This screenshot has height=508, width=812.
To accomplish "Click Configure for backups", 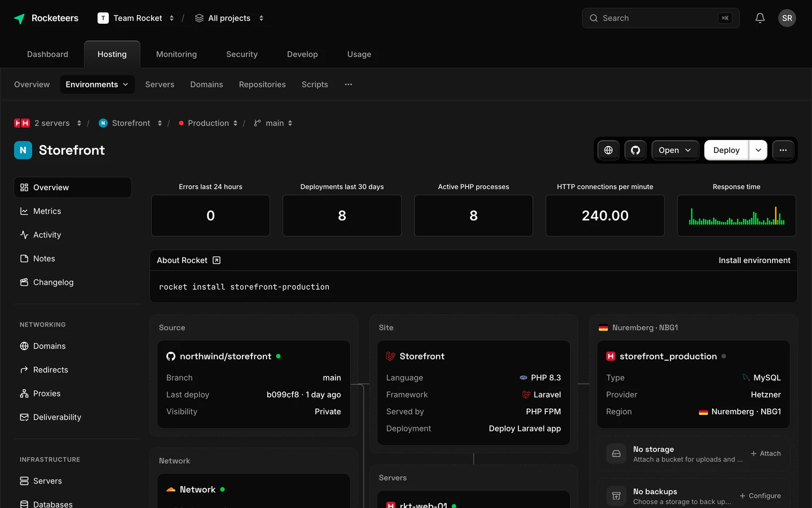I will click(x=760, y=496).
